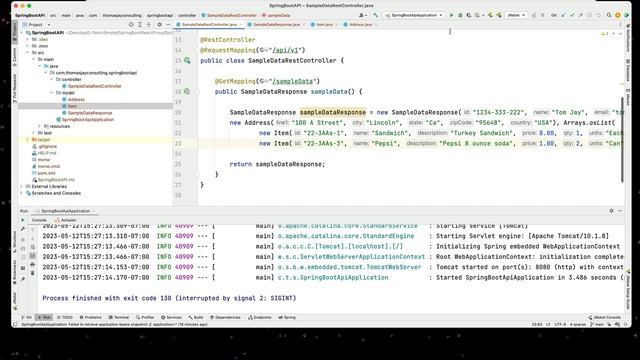This screenshot has height=360, width=640.
Task: Switch to Address.java editor tab
Action: click(x=360, y=24)
